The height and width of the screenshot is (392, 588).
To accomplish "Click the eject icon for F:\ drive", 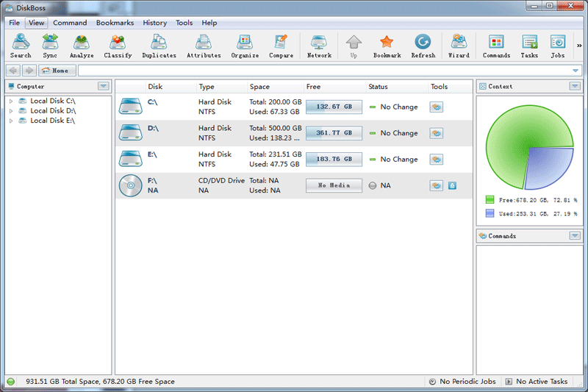I will pos(452,185).
